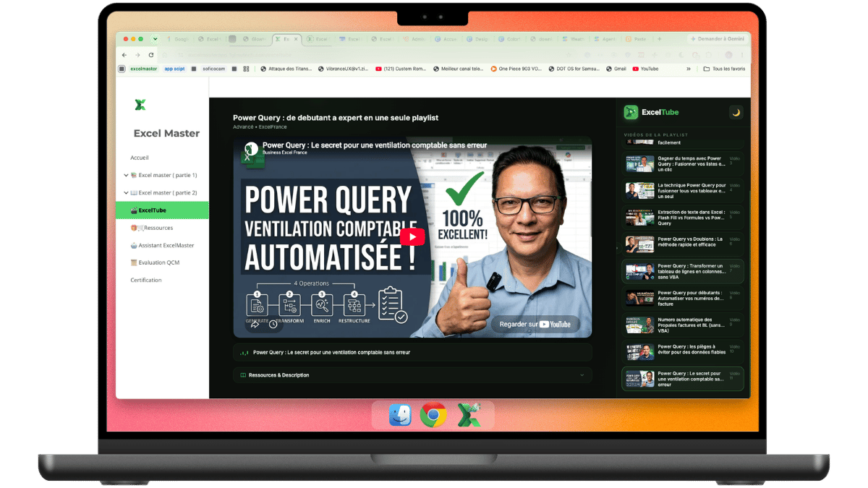
Task: Open Tous les favoris folder
Action: [725, 69]
